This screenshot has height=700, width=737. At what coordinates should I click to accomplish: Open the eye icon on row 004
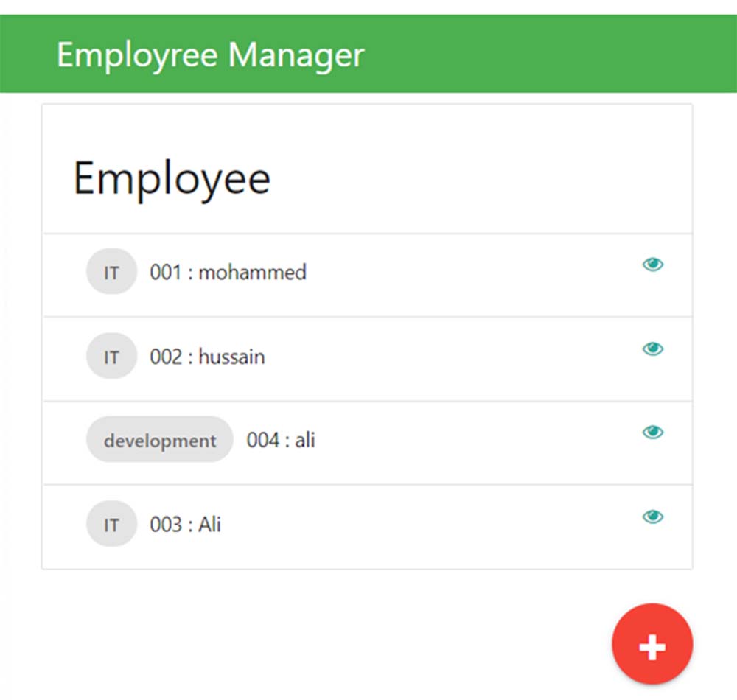click(x=652, y=433)
